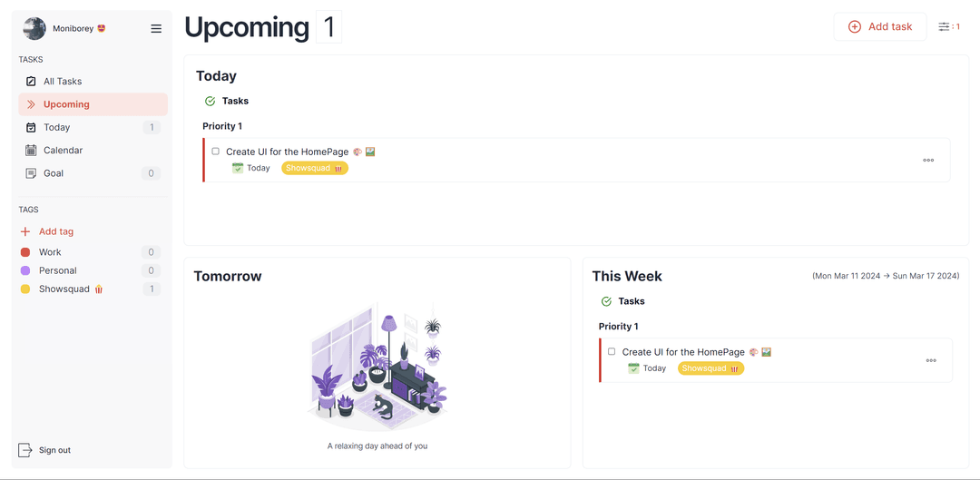Click Showsquad tag pill on This Week task
The width and height of the screenshot is (980, 480).
(x=710, y=368)
